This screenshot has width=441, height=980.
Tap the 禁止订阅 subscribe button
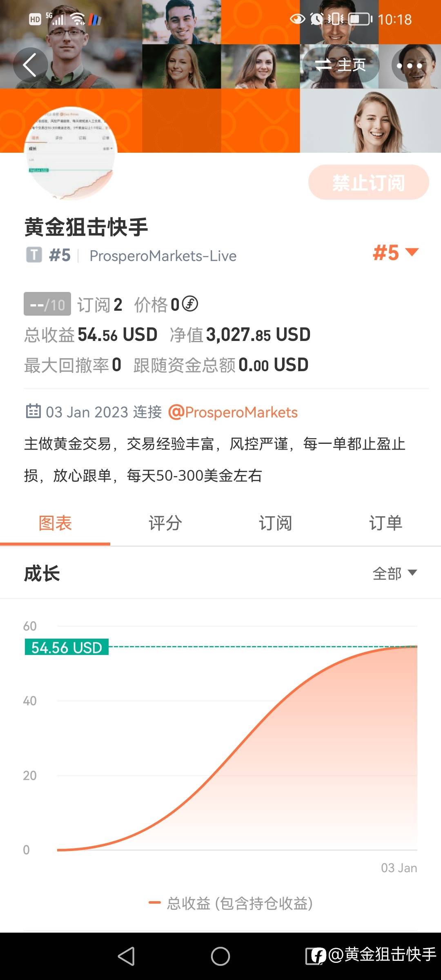[368, 183]
